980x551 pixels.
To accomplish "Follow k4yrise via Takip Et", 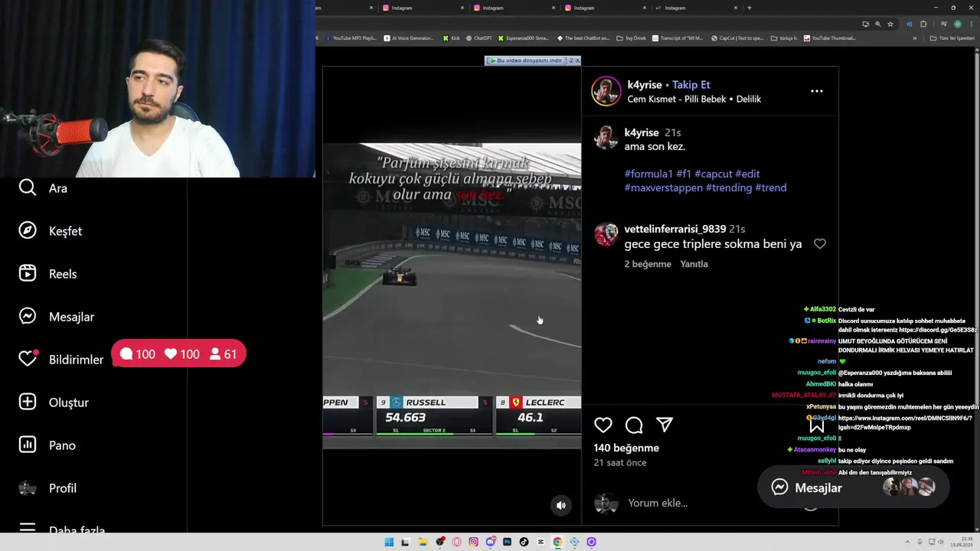I will pyautogui.click(x=691, y=85).
